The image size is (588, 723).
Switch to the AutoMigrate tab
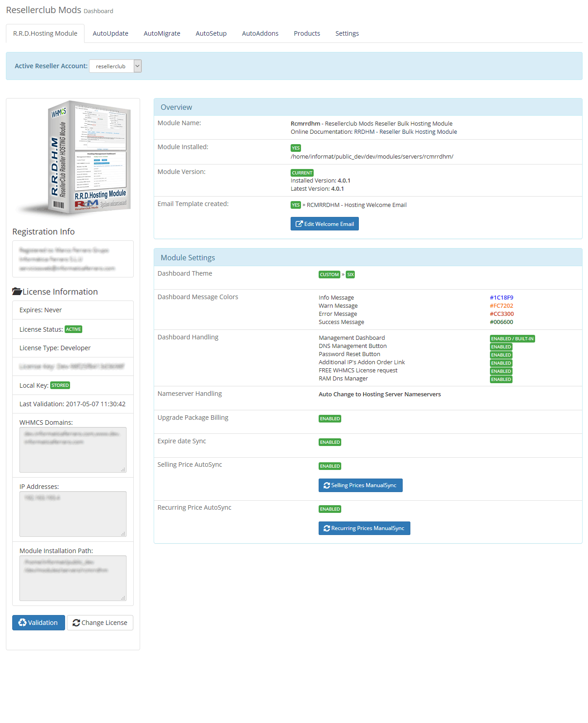162,33
